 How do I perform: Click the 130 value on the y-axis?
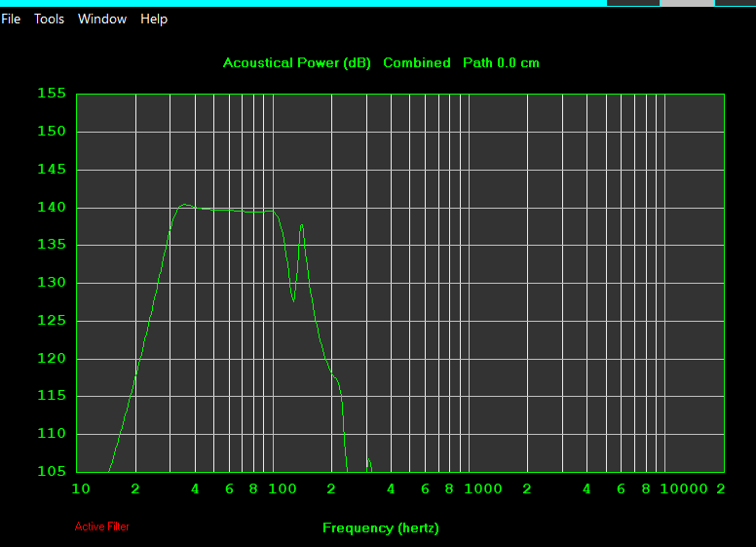click(x=52, y=282)
